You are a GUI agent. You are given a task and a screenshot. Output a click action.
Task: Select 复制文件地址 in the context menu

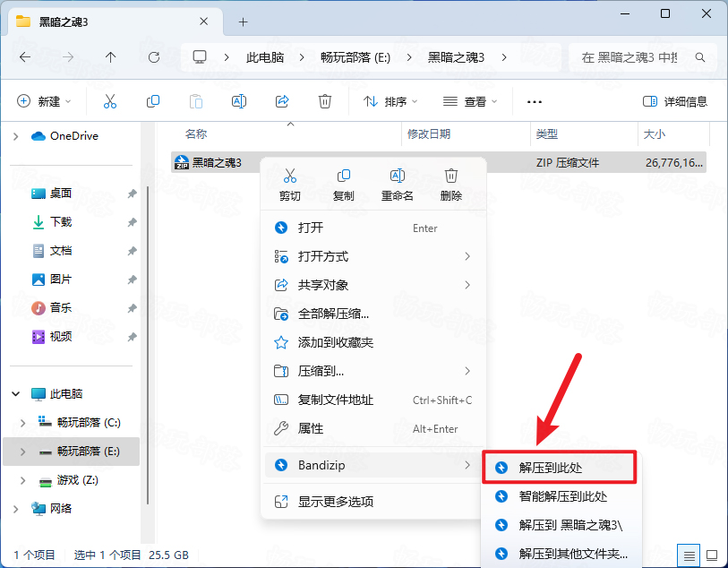[374, 400]
